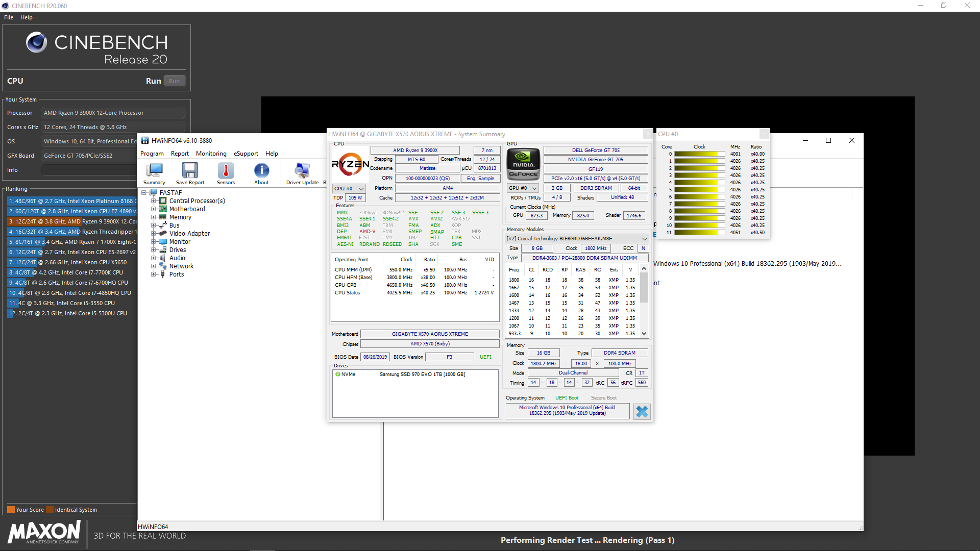
Task: Select ranking entry Intel Xeon Platinum 8168
Action: click(x=72, y=201)
